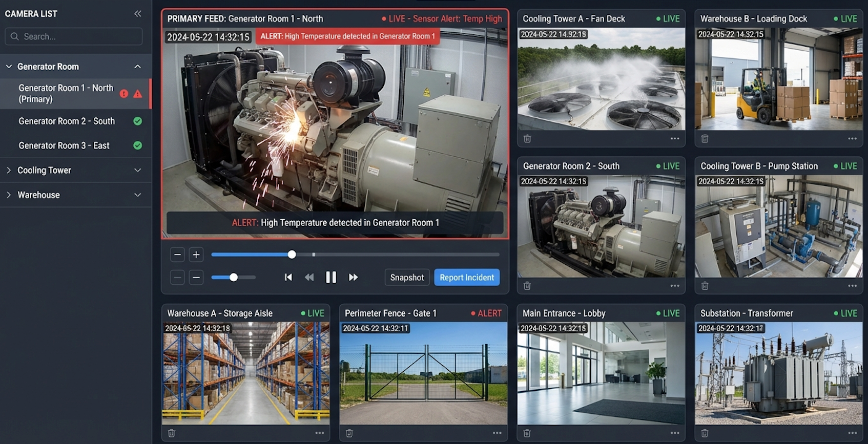Open the Perimeter Fence - Gate 1 feed
Viewport: 868px width, 444px height.
(423, 373)
